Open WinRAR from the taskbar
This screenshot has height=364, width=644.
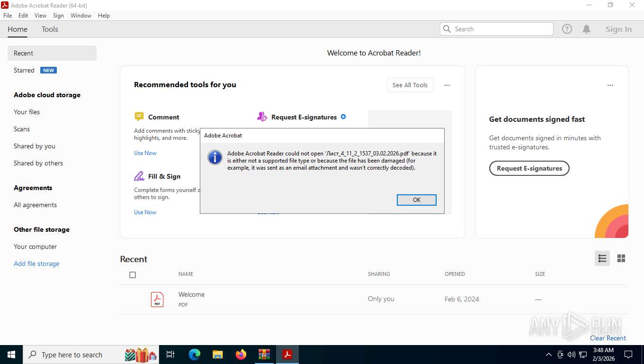[x=264, y=355]
